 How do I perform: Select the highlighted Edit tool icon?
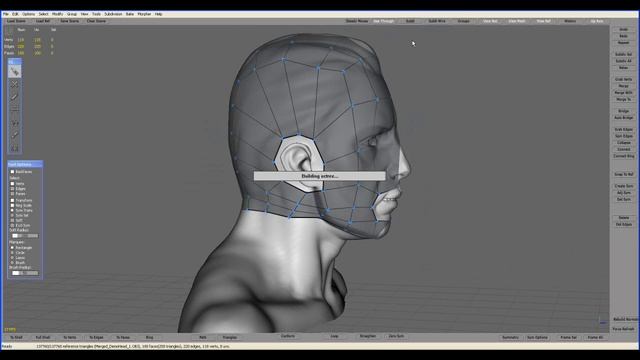15,72
